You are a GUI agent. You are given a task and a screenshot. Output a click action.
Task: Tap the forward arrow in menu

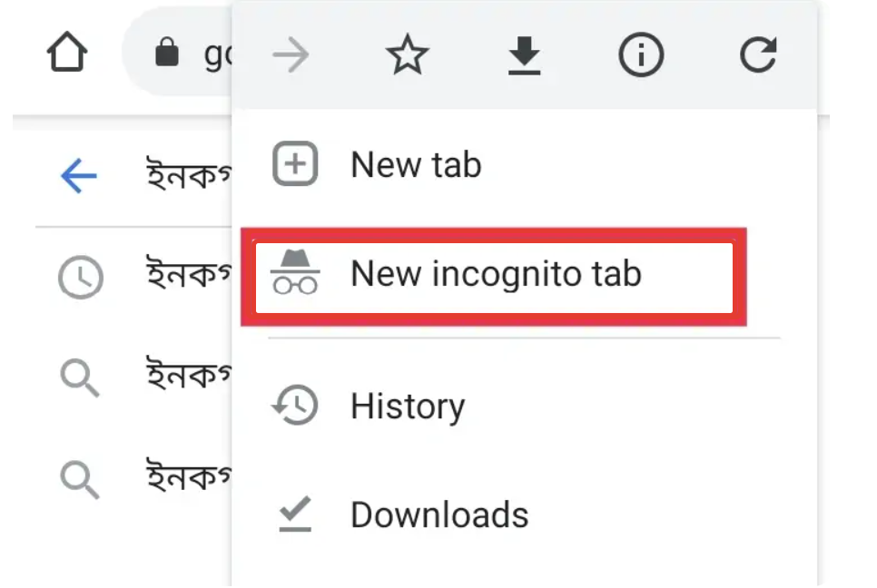(x=291, y=54)
